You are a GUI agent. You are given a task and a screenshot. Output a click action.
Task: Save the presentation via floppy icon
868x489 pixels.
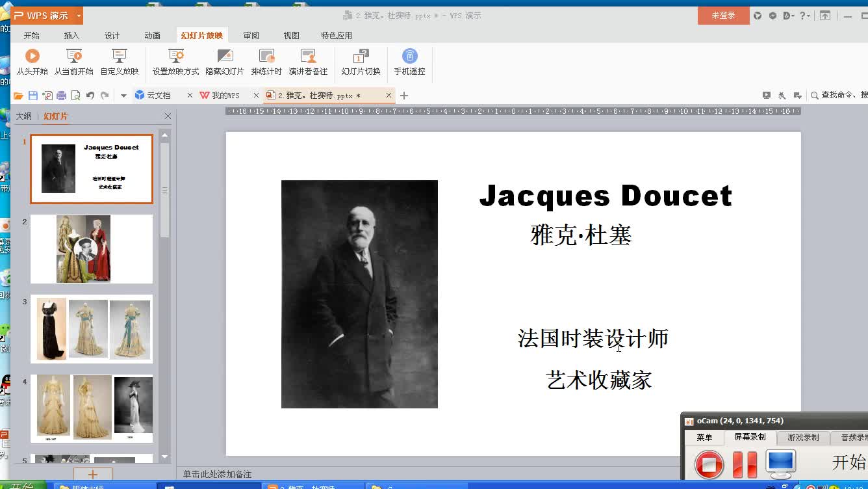(33, 96)
